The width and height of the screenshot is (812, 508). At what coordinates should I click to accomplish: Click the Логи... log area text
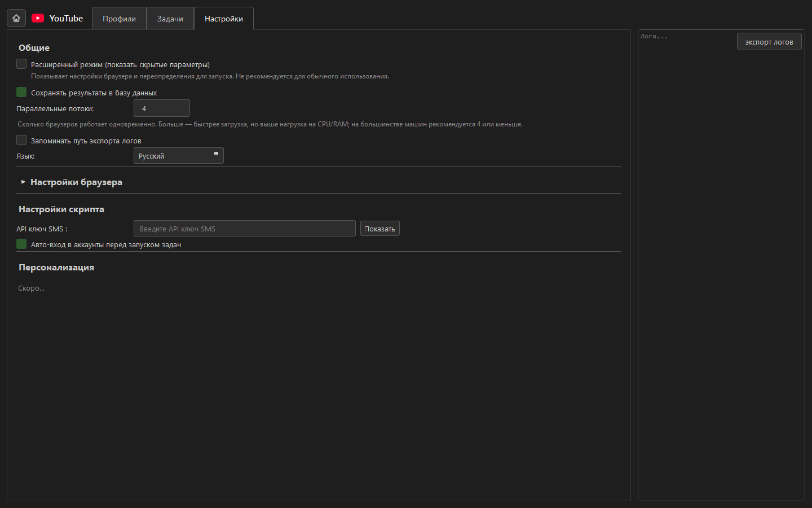click(654, 37)
